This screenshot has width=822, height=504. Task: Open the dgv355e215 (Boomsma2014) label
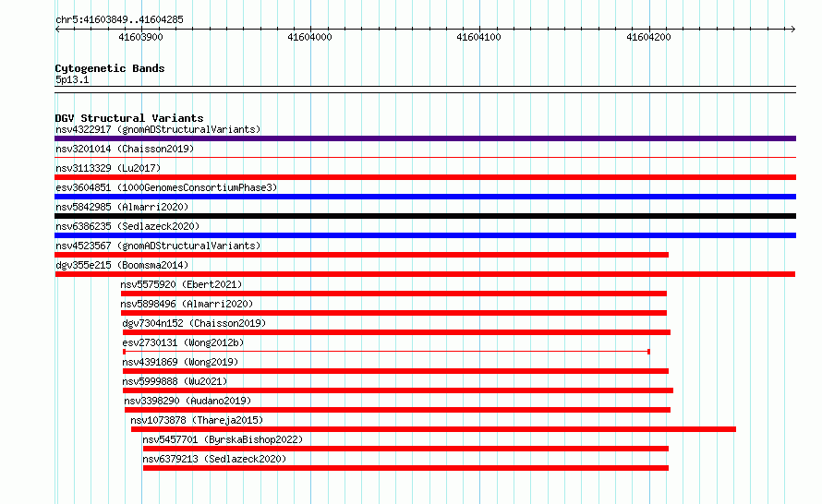tap(122, 265)
